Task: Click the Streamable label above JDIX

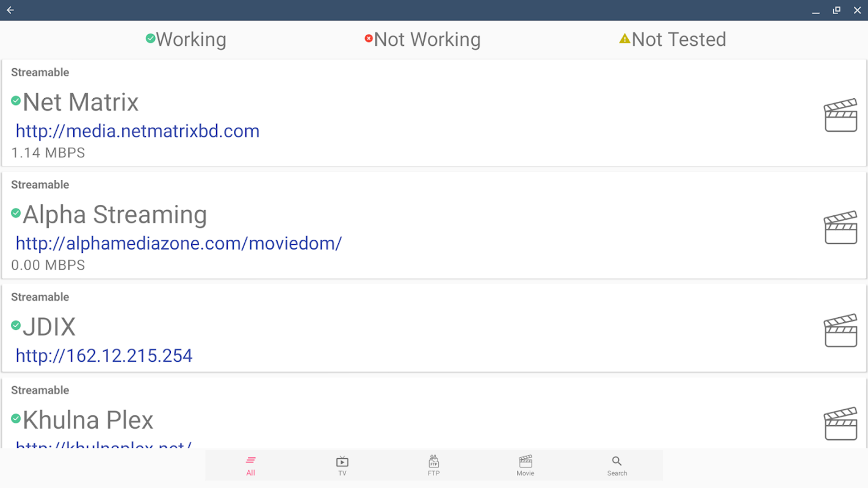Action: coord(40,297)
